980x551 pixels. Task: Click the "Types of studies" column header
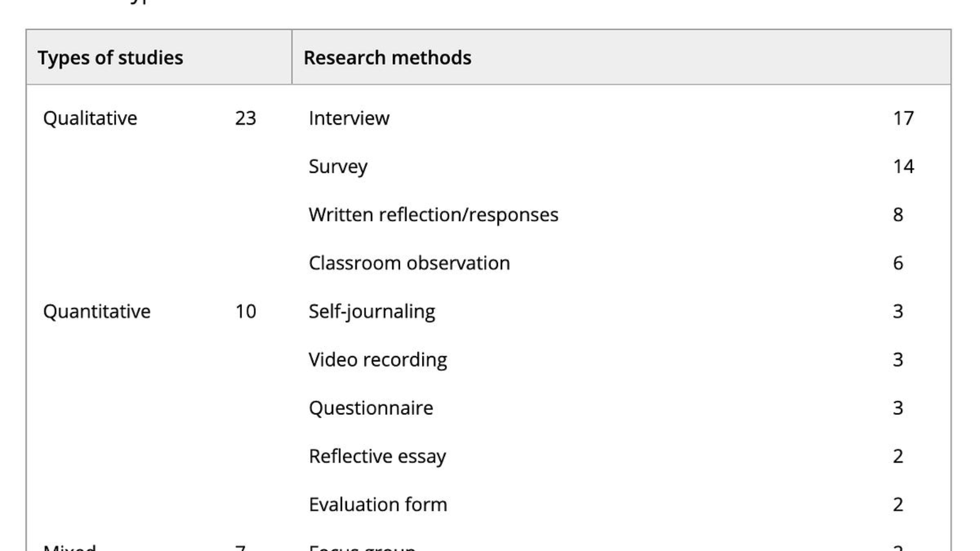[x=110, y=58]
